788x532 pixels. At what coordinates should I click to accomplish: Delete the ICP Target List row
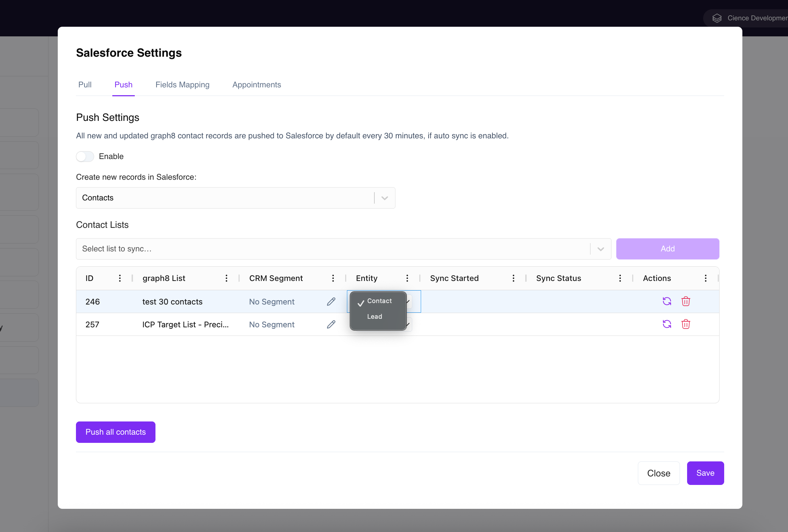click(x=686, y=324)
